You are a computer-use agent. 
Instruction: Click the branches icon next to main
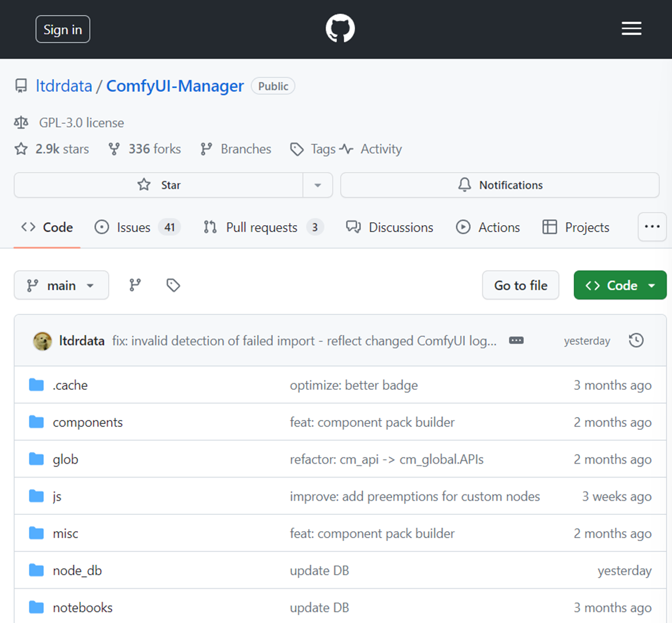point(135,286)
